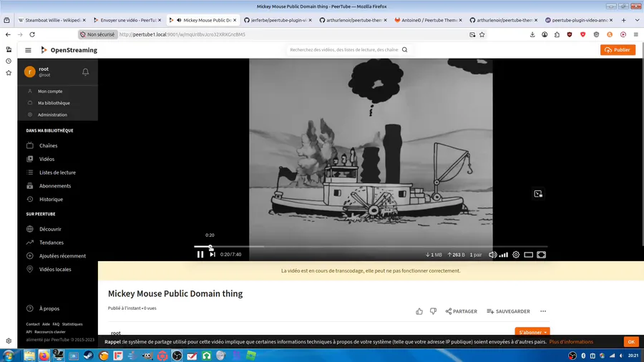Viewport: 644px width, 362px height.
Task: Open Mon compte menu item
Action: (x=50, y=91)
